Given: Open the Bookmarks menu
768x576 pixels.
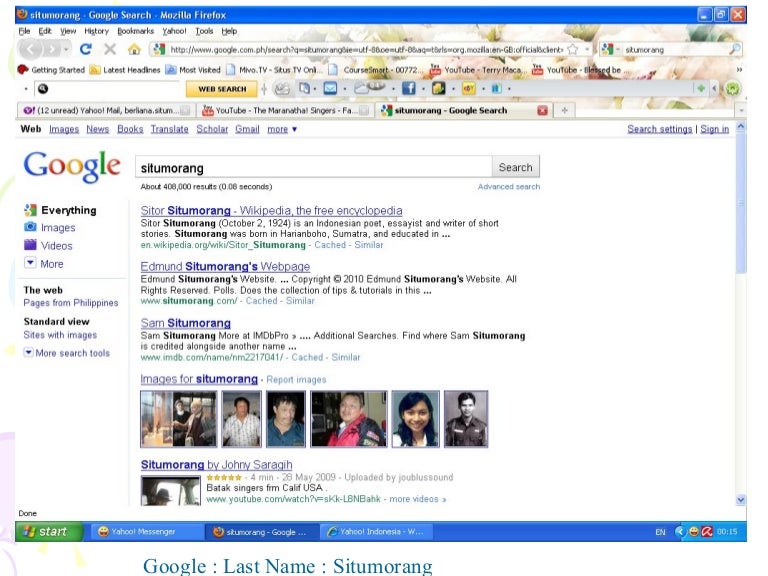Looking at the screenshot, I should [x=135, y=31].
